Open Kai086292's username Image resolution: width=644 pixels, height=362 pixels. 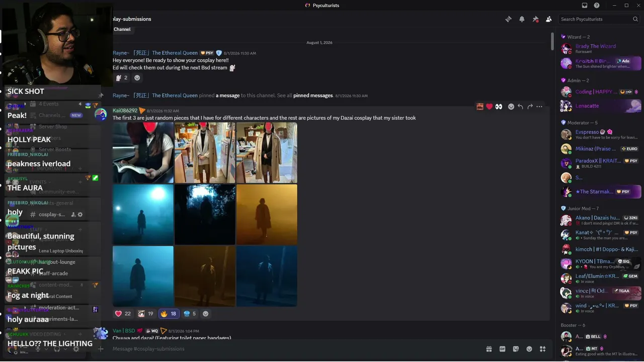(x=125, y=111)
